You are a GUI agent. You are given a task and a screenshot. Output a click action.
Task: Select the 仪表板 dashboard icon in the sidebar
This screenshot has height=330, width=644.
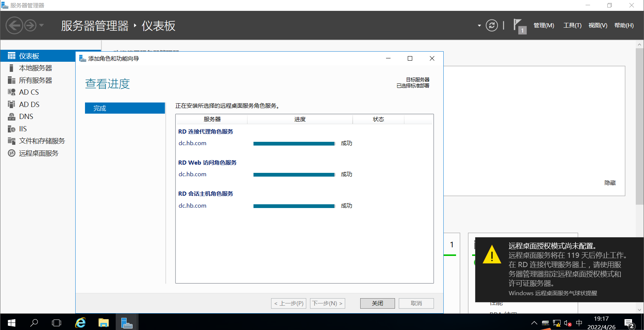coord(12,56)
